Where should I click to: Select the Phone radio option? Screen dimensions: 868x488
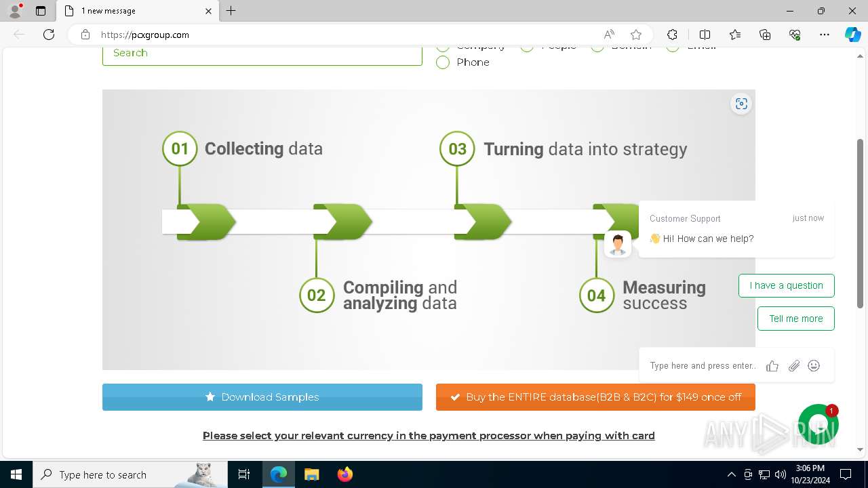tap(443, 62)
